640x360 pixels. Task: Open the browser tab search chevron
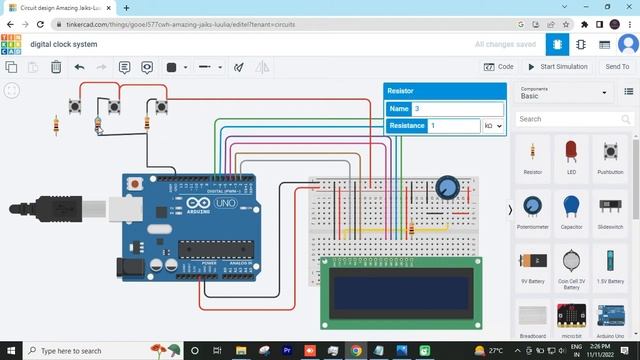564,7
